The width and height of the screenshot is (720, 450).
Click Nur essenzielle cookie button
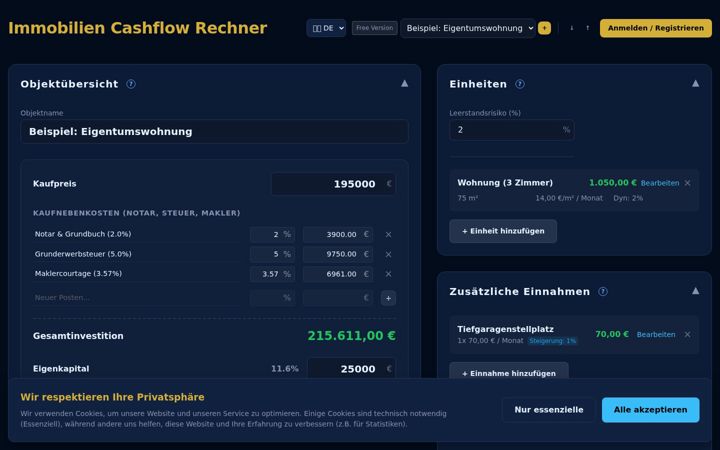tap(549, 410)
